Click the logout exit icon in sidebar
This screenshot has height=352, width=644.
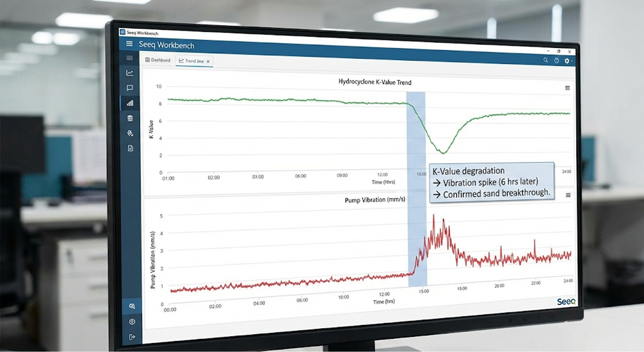[x=132, y=337]
